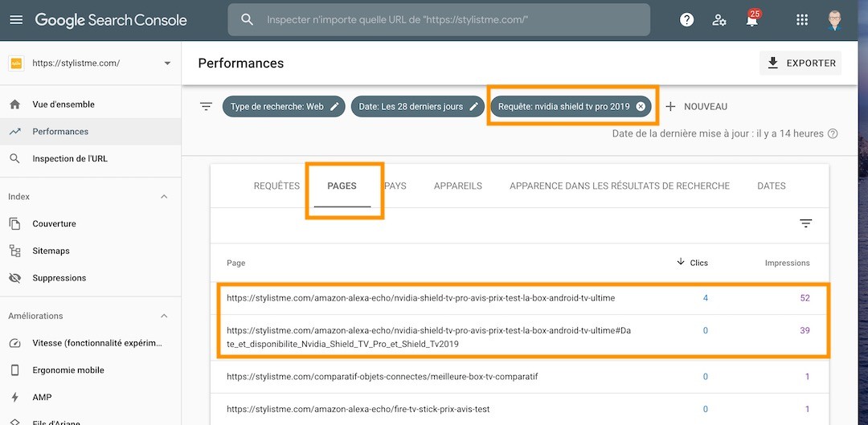The width and height of the screenshot is (868, 425).
Task: Sort by the Clics column arrow
Action: tap(681, 262)
